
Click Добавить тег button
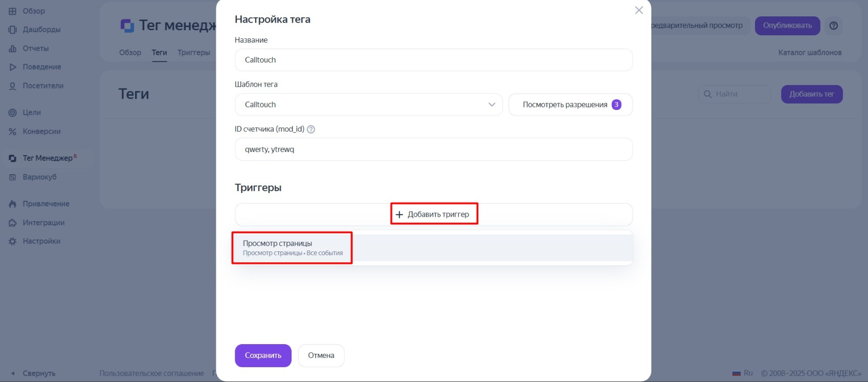(x=812, y=94)
